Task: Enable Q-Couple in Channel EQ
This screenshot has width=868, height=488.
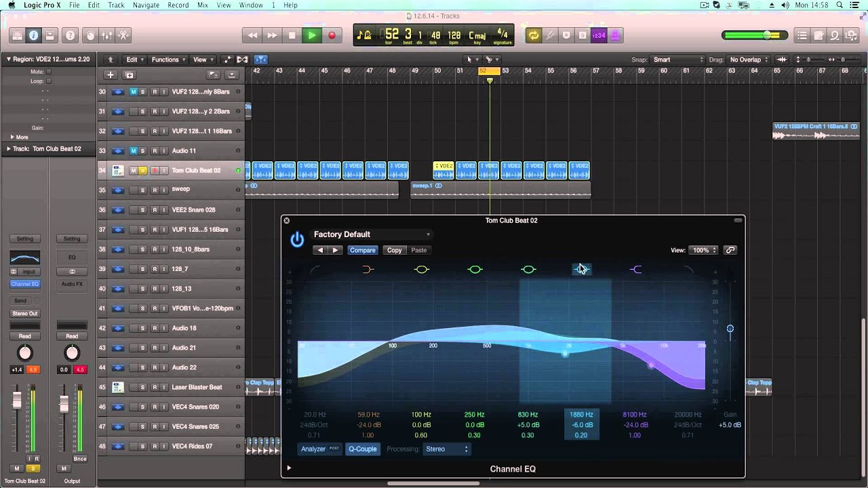Action: [x=362, y=449]
